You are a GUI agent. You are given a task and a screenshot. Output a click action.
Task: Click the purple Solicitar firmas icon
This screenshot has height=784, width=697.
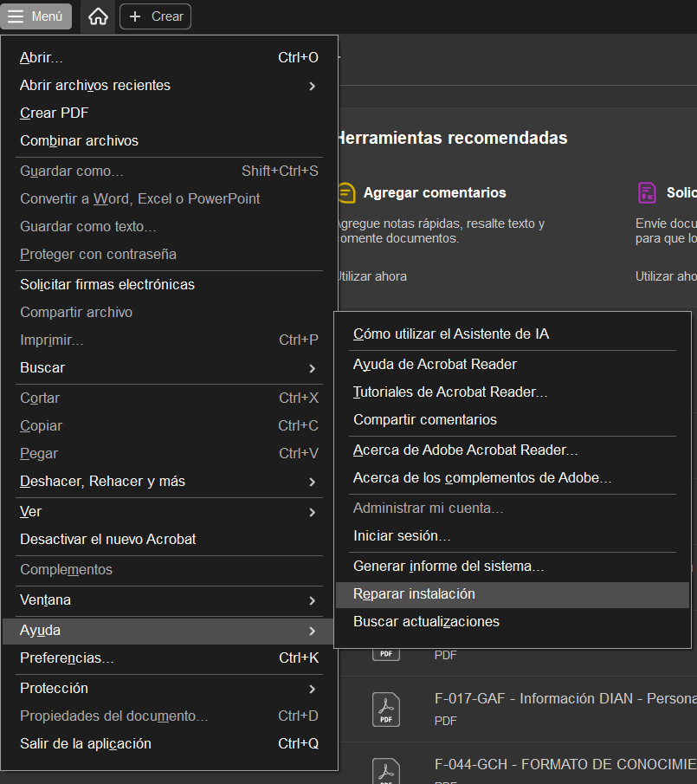pyautogui.click(x=647, y=192)
